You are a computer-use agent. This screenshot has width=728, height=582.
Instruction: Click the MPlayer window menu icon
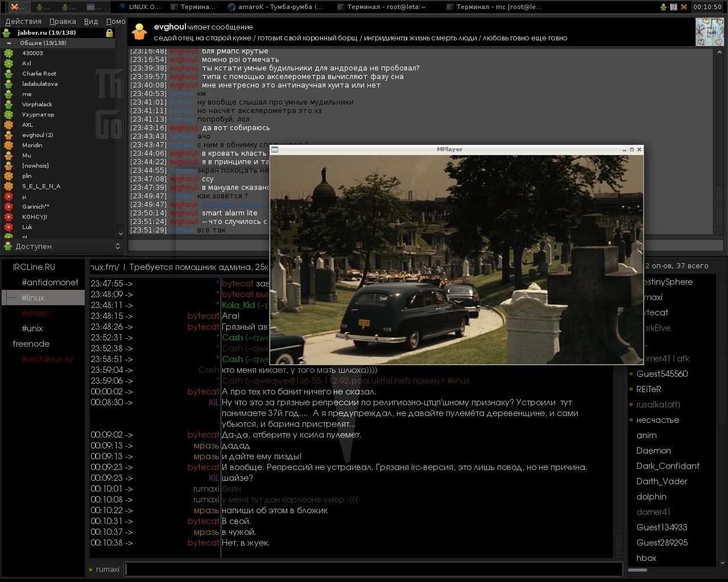tap(275, 149)
